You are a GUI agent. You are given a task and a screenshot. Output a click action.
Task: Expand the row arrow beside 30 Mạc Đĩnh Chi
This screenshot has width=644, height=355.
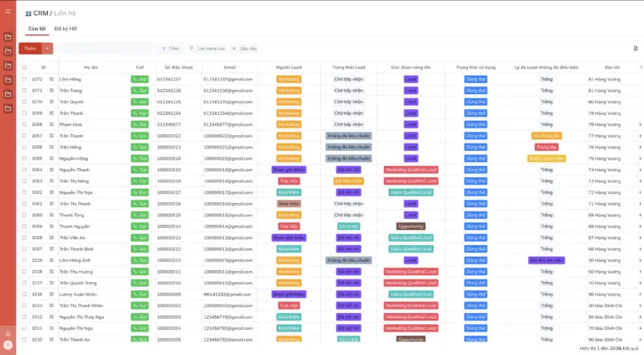(x=640, y=305)
